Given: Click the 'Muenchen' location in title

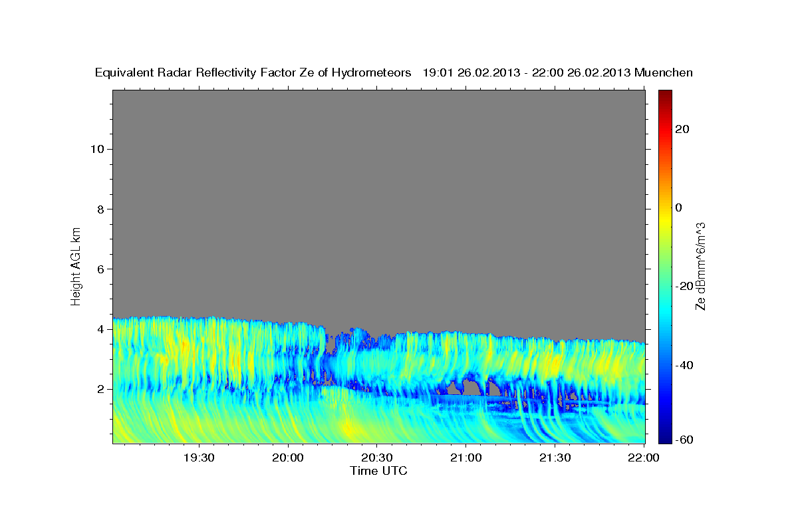Looking at the screenshot, I should coord(664,72).
